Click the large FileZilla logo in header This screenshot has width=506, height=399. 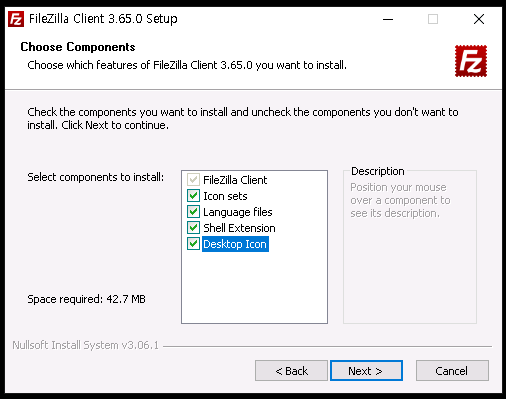[x=471, y=61]
